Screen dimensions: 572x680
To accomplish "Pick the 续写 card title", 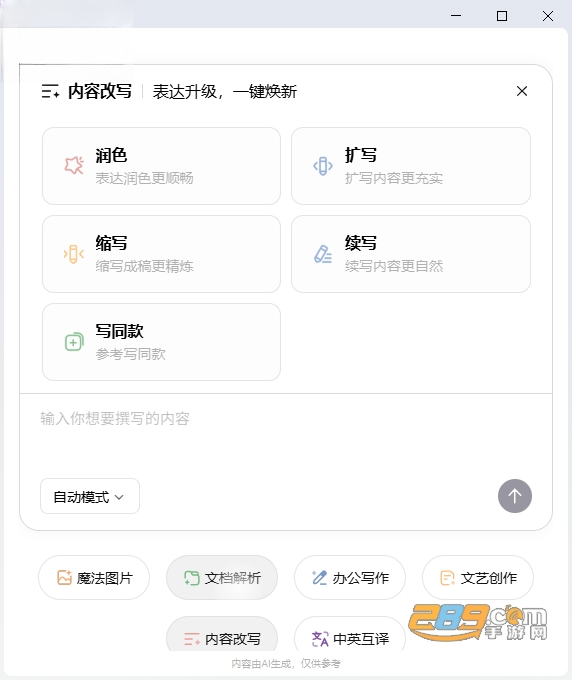I will click(x=361, y=243).
